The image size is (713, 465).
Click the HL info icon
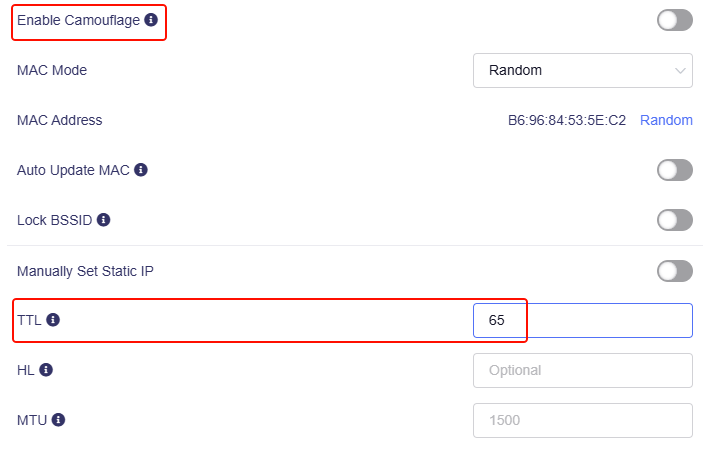tap(46, 370)
